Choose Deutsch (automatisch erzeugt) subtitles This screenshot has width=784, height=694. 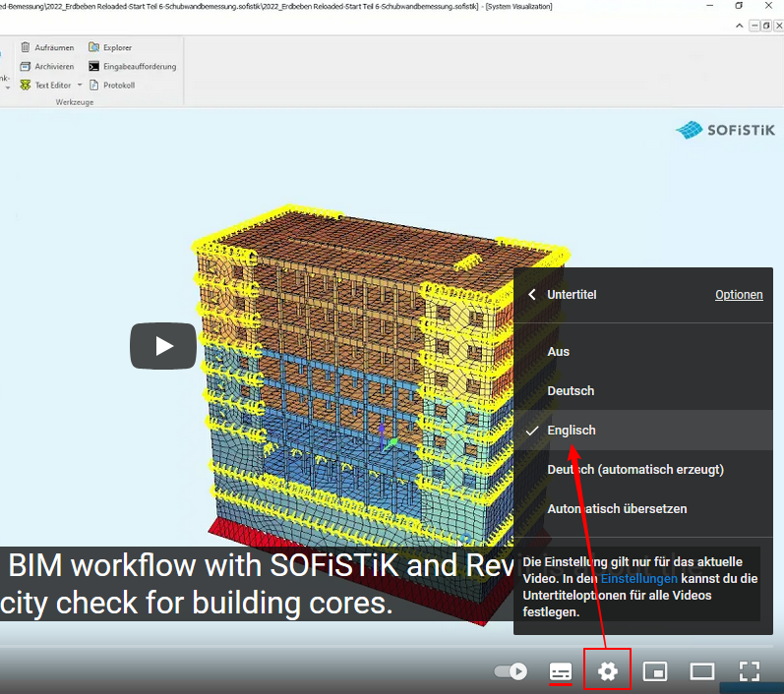(x=643, y=470)
